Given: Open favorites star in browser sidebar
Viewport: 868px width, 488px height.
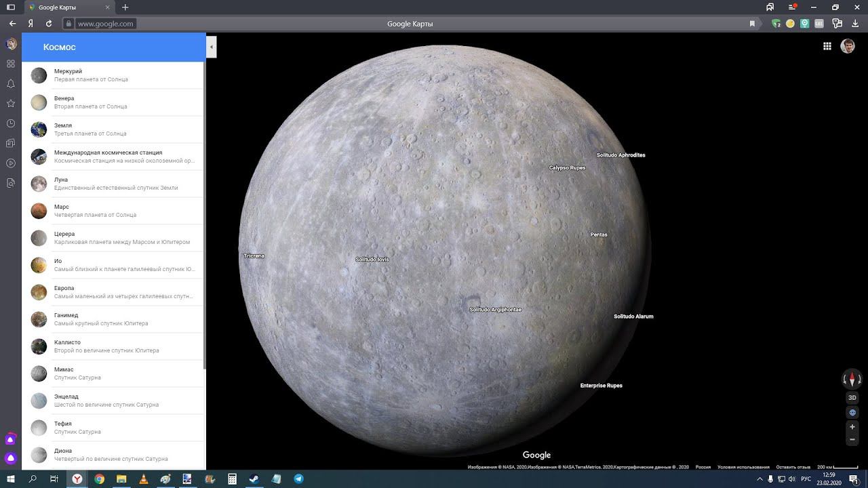Looking at the screenshot, I should click(x=11, y=104).
